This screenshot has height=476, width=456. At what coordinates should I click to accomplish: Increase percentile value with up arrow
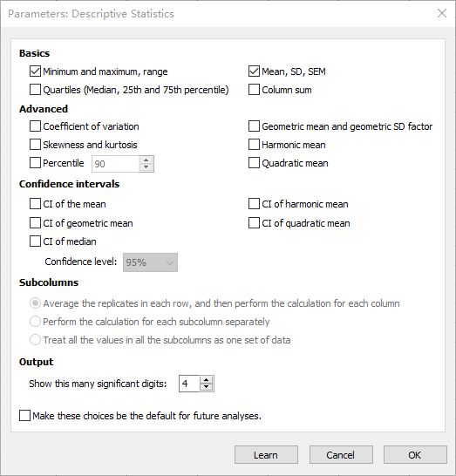click(146, 160)
